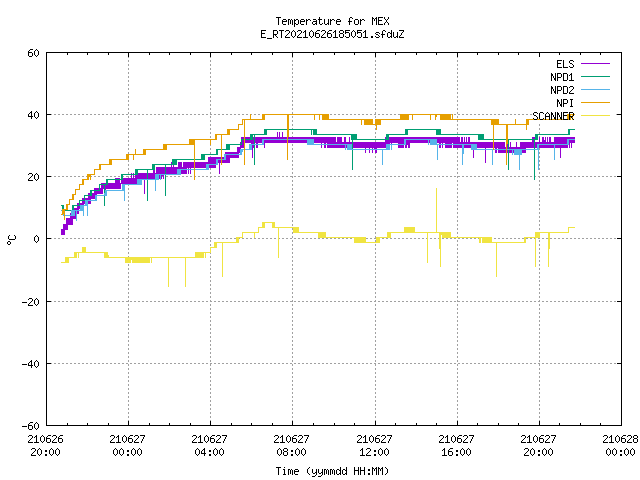640x480 pixels.
Task: Click the green NPD1 legend line sample
Action: tap(595, 77)
